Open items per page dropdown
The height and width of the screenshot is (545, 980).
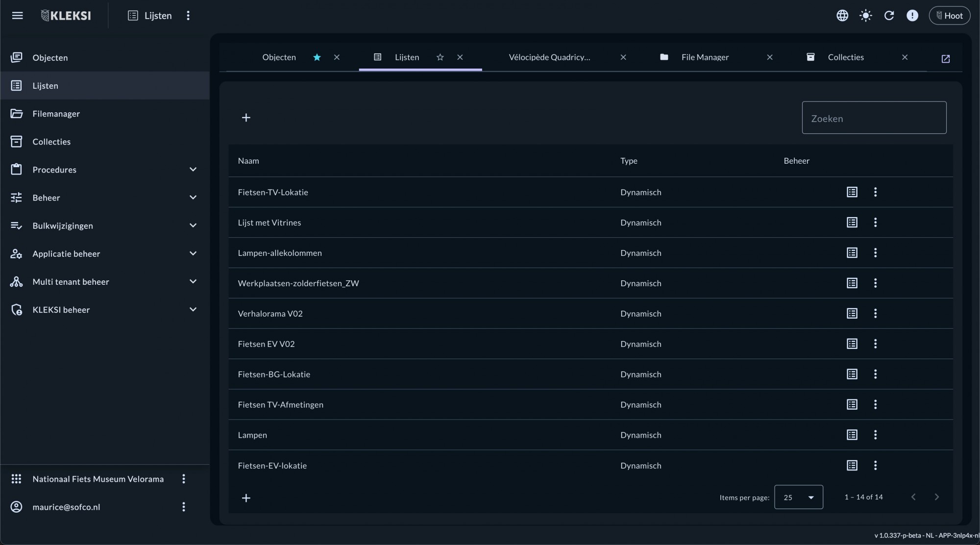click(x=799, y=497)
